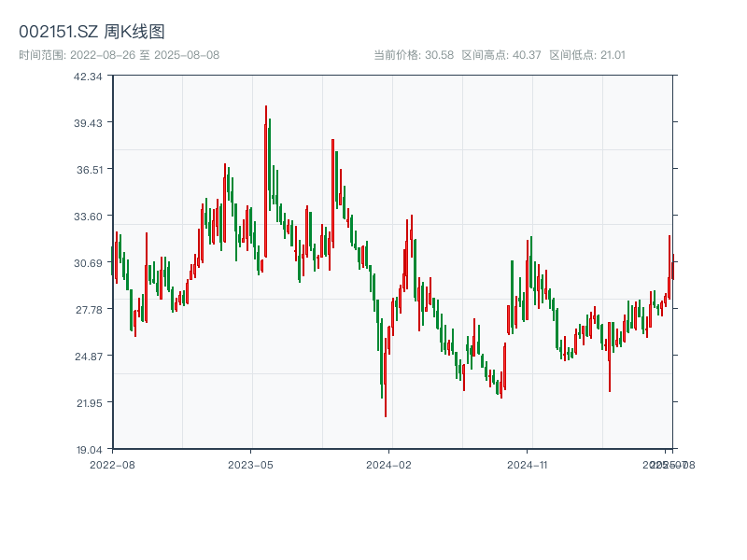Select the chart title 002151.SZ 周K线图
This screenshot has width=747, height=560.
[x=92, y=32]
